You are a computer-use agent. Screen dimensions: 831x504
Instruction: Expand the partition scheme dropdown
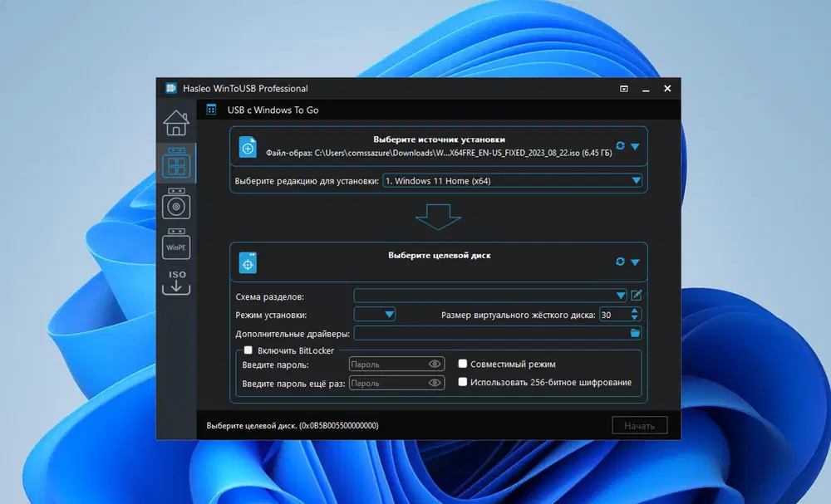click(x=621, y=295)
